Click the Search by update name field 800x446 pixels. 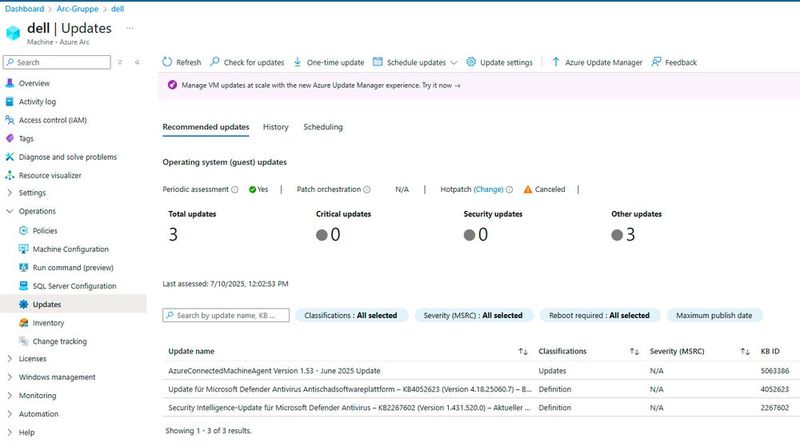click(226, 315)
